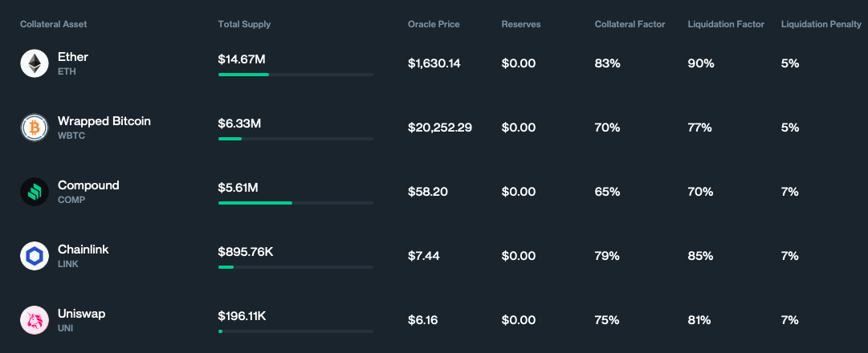Select the LINK ticker label

pyautogui.click(x=68, y=264)
